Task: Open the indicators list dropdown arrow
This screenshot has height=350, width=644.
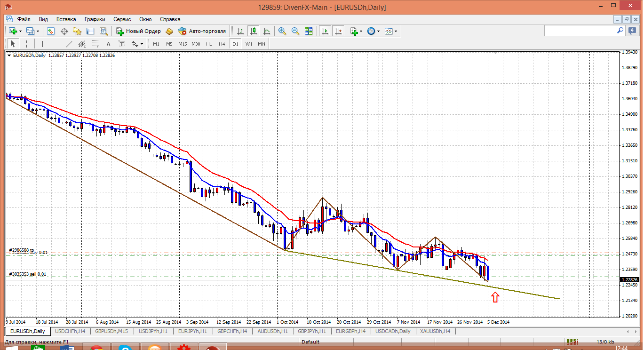Action: (x=361, y=31)
